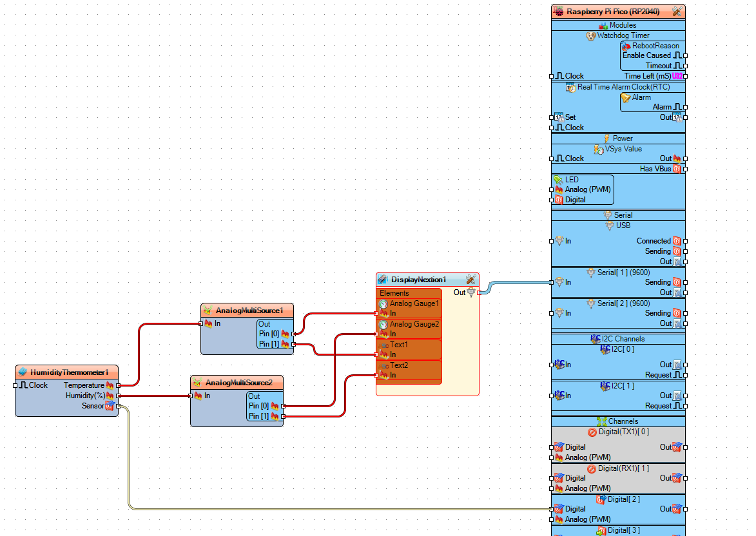Toggle the Has VBus digital output pin
Screen dimensions: 756x536
click(678, 168)
